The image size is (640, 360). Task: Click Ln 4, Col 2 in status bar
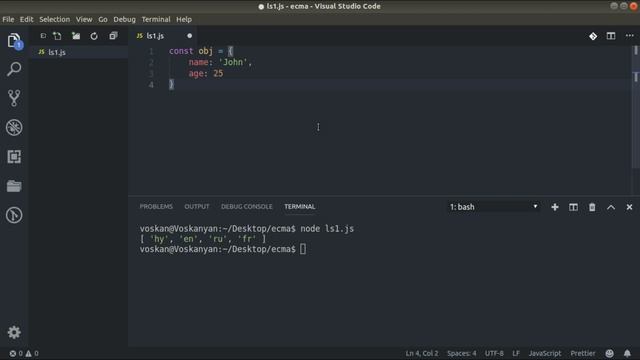[x=422, y=353]
